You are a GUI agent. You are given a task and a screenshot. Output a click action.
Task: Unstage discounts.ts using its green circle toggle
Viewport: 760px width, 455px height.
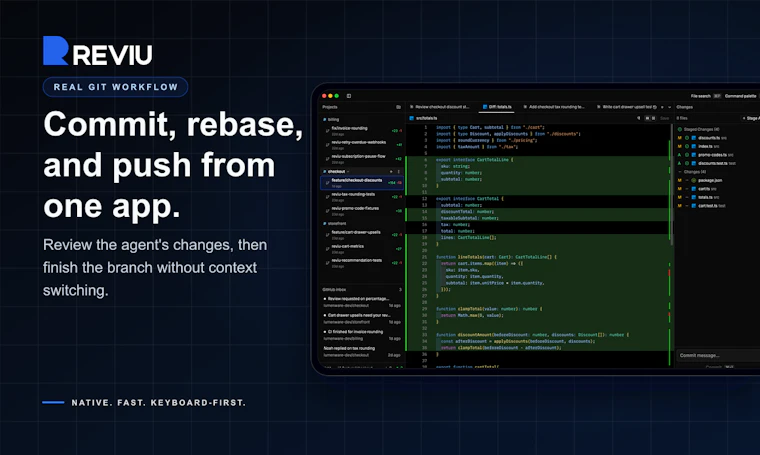click(x=687, y=138)
